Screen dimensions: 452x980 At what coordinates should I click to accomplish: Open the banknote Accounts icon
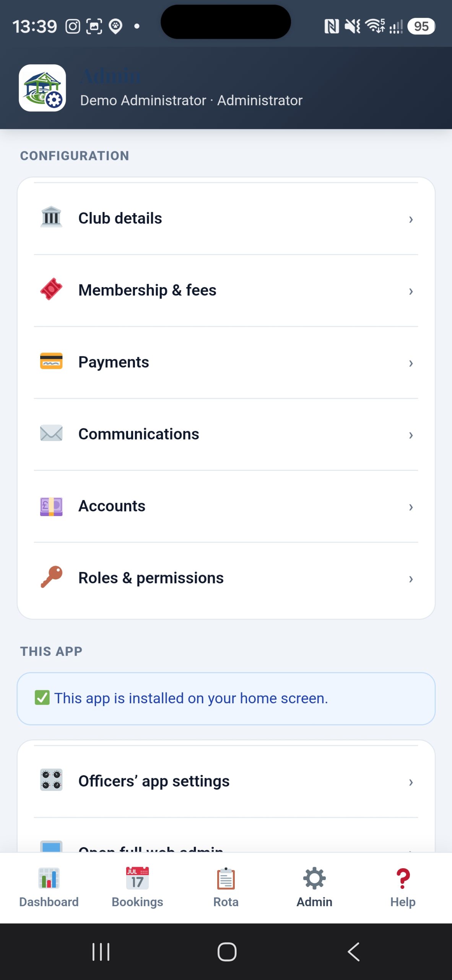[x=51, y=506]
